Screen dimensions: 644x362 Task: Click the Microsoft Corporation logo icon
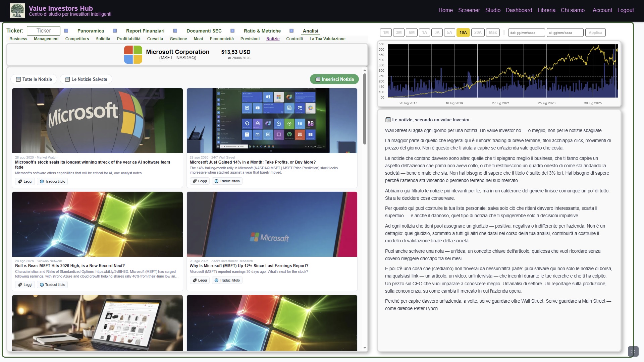(133, 55)
